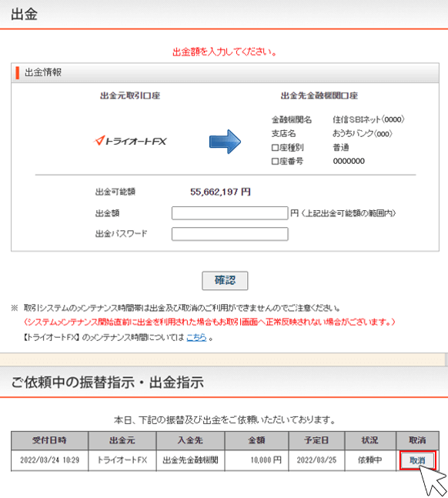Select the 取消 column header
Image resolution: width=448 pixels, height=498 pixels.
click(x=417, y=440)
